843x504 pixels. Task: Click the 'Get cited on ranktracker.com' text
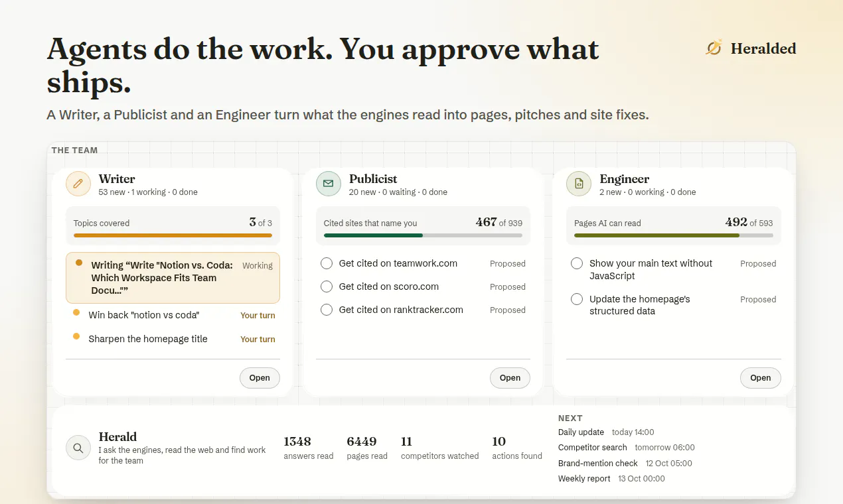point(401,310)
